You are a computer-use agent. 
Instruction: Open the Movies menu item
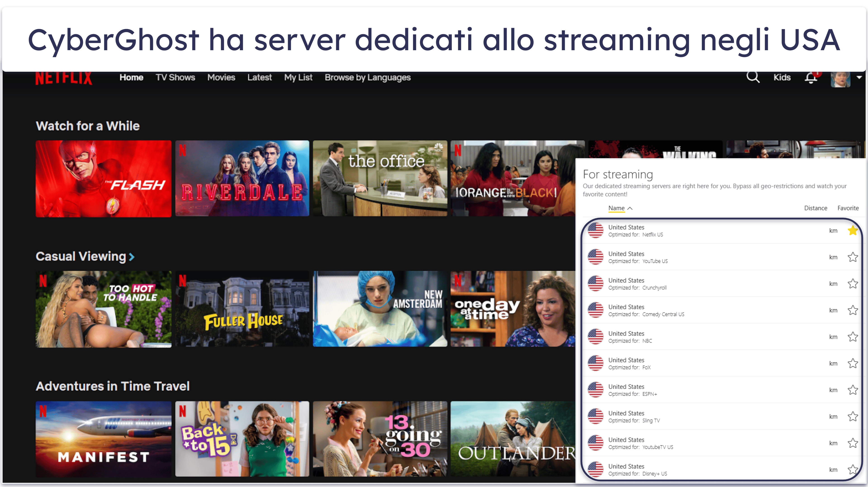(221, 78)
